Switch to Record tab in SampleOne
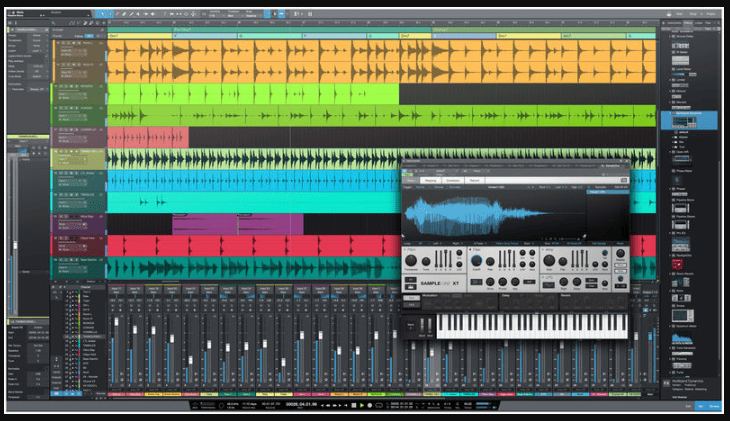 (x=474, y=180)
